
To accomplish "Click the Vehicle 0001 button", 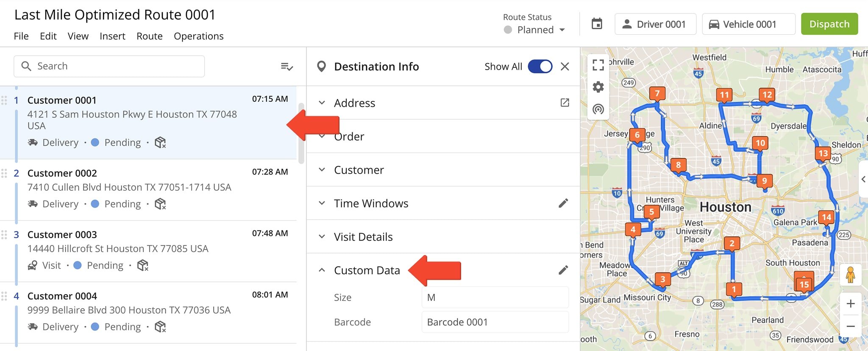I will tap(749, 24).
